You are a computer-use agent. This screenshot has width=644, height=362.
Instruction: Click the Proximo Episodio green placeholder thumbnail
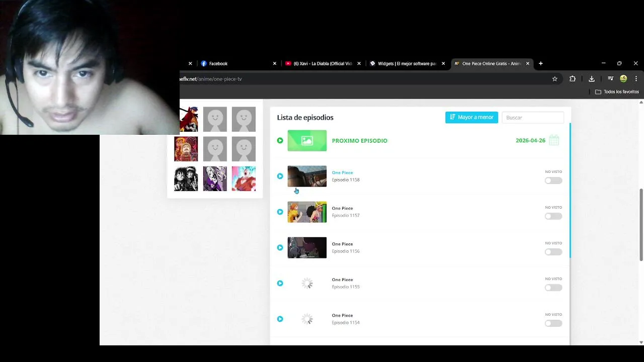(x=307, y=141)
